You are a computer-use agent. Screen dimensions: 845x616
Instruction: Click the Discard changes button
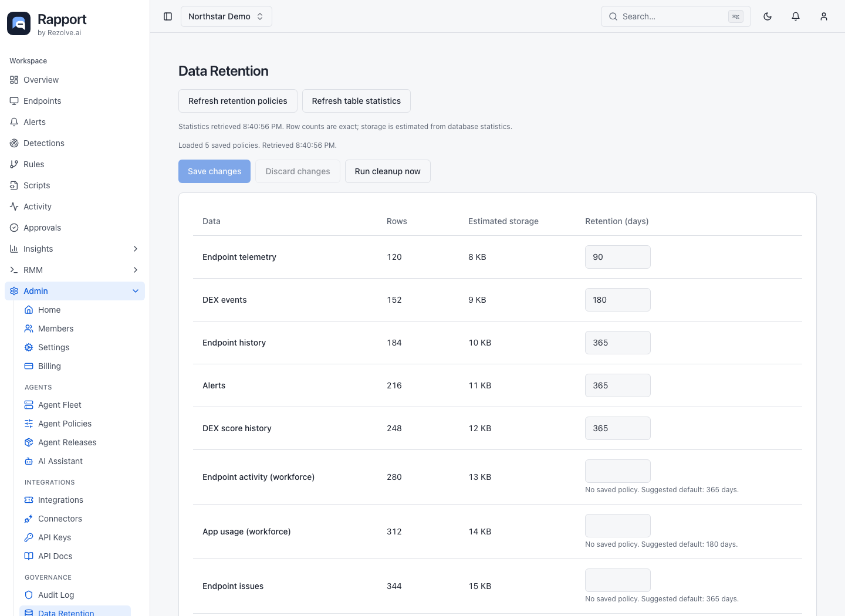pyautogui.click(x=298, y=171)
